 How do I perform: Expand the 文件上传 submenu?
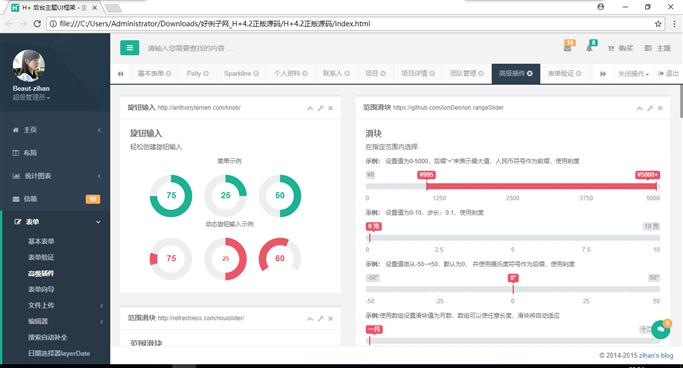pos(65,305)
